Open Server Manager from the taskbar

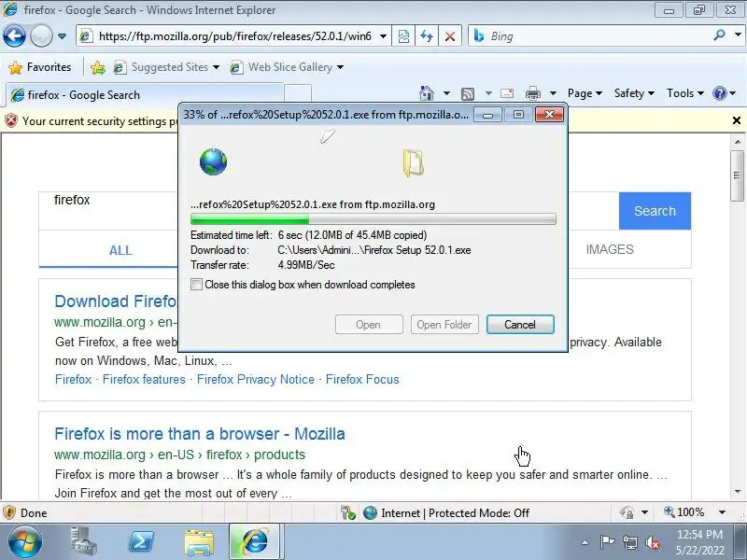point(84,541)
